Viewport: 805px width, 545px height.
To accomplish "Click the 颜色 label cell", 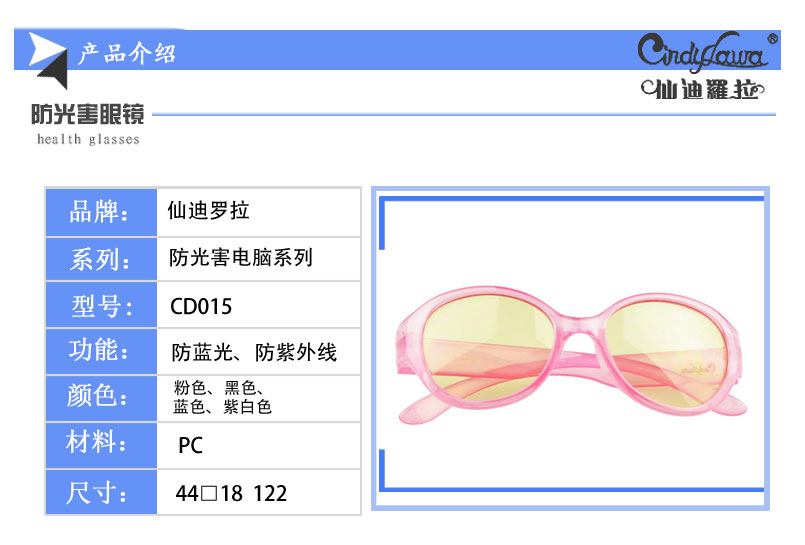I will click(x=101, y=398).
